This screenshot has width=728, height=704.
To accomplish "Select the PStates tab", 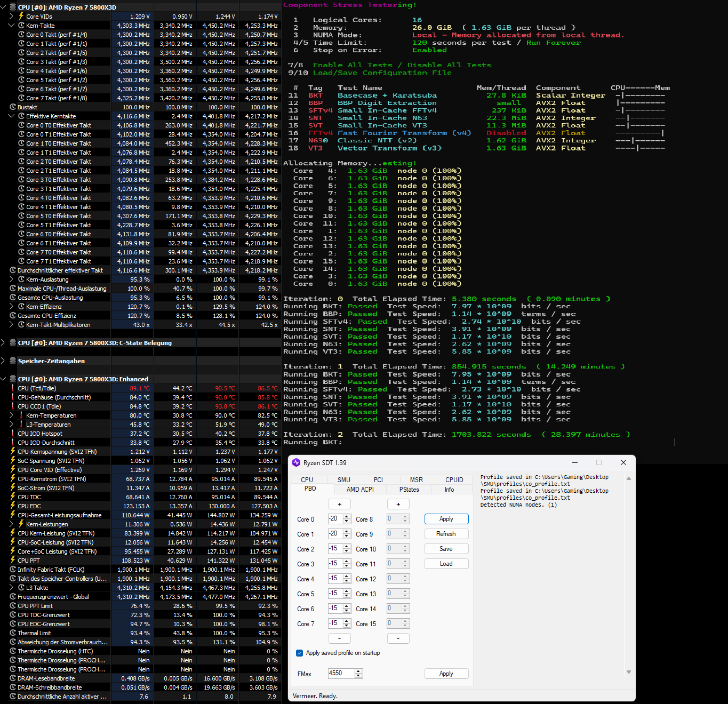I will click(409, 489).
